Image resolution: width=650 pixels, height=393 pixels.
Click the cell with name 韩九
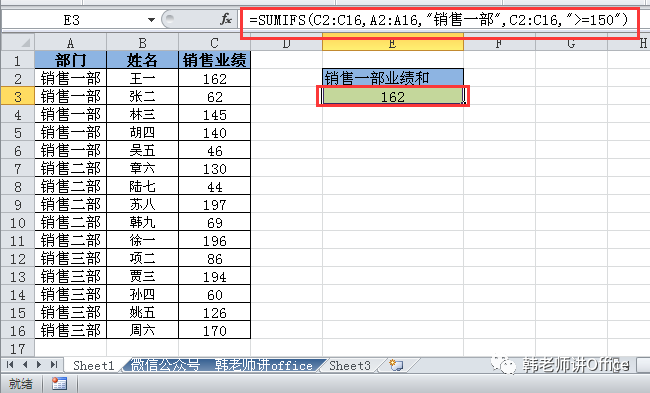[x=142, y=223]
